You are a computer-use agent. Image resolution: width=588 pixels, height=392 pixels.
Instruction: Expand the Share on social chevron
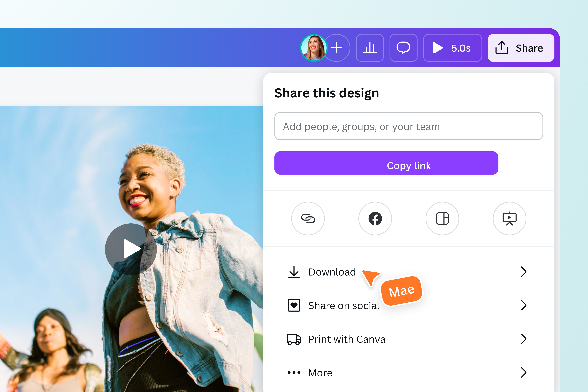tap(524, 305)
